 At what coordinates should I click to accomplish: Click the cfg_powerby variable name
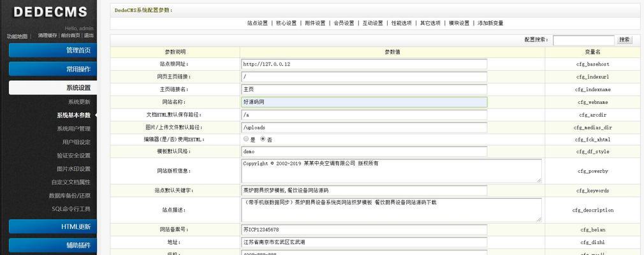tap(592, 171)
